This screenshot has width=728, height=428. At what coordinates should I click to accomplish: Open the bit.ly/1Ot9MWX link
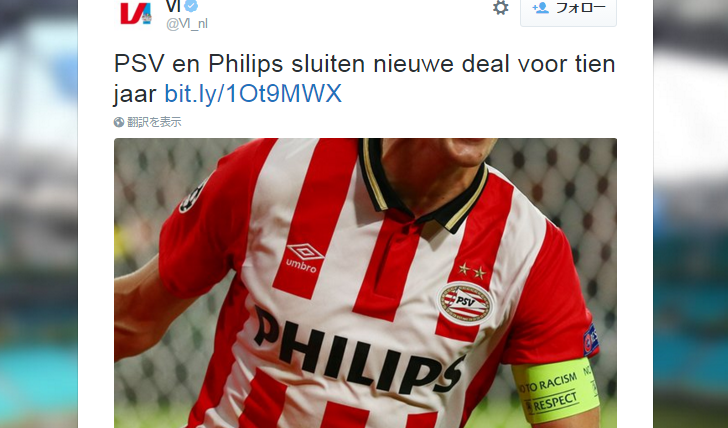(x=253, y=93)
